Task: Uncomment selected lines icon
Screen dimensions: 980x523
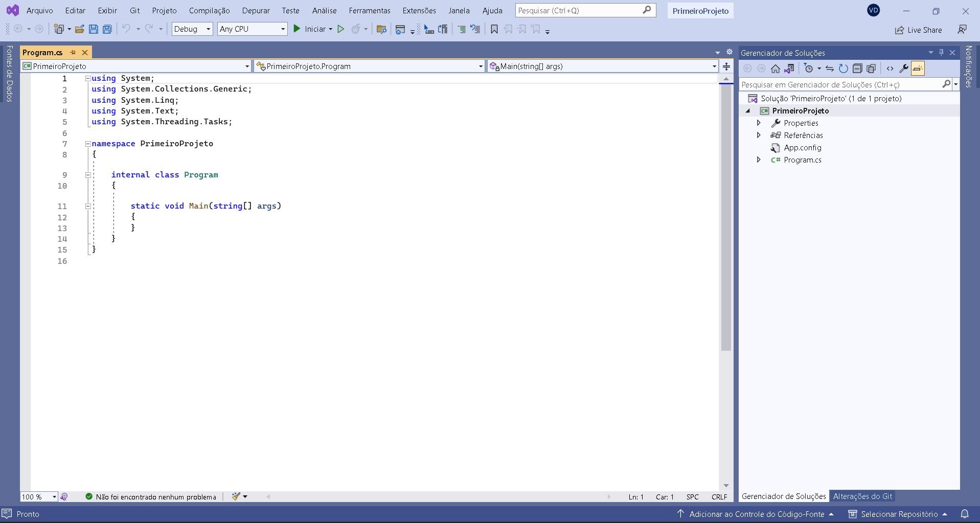Action: coord(475,29)
